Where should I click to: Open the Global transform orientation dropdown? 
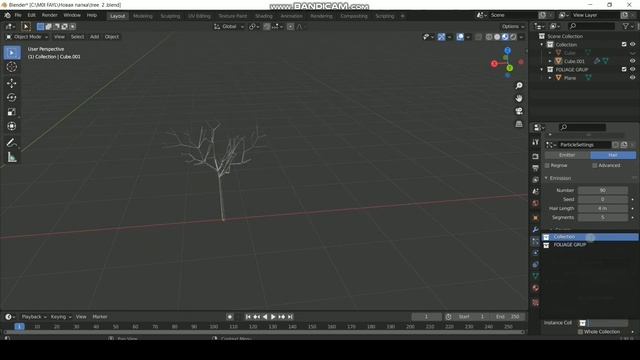(229, 27)
